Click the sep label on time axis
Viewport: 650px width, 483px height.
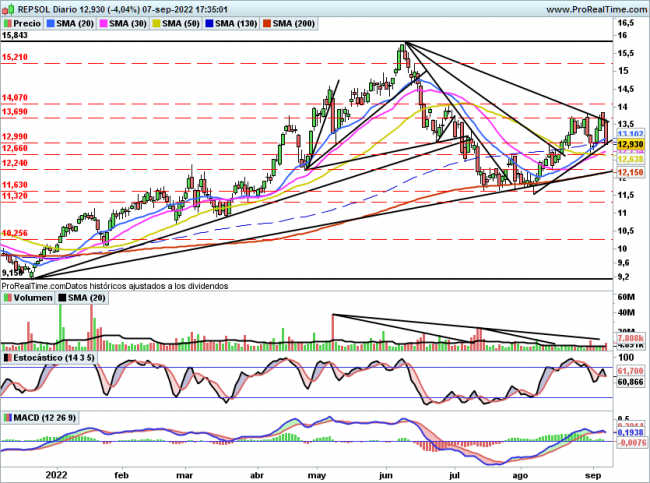pyautogui.click(x=593, y=475)
